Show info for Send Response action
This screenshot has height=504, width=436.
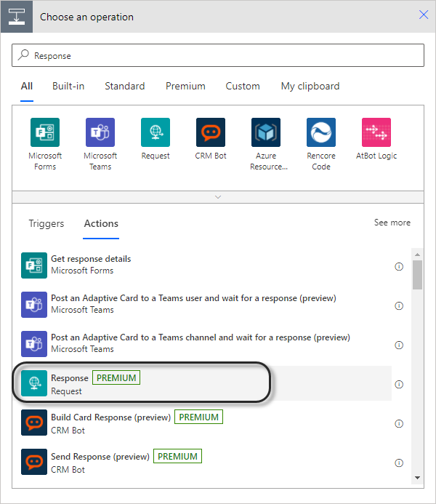point(399,463)
